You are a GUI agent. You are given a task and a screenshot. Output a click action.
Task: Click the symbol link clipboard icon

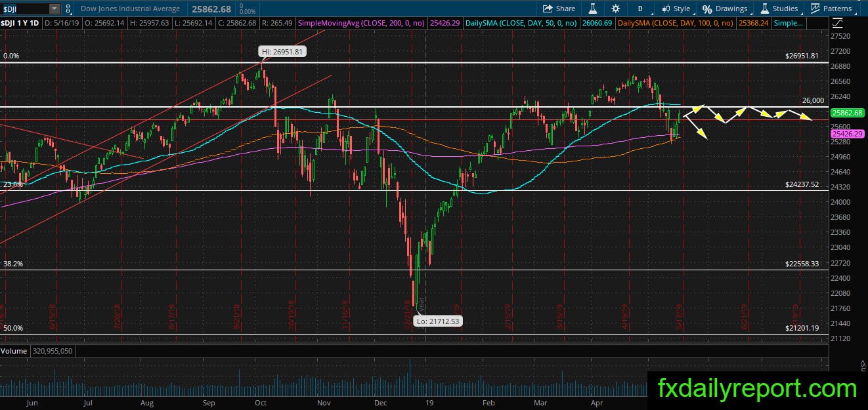70,9
